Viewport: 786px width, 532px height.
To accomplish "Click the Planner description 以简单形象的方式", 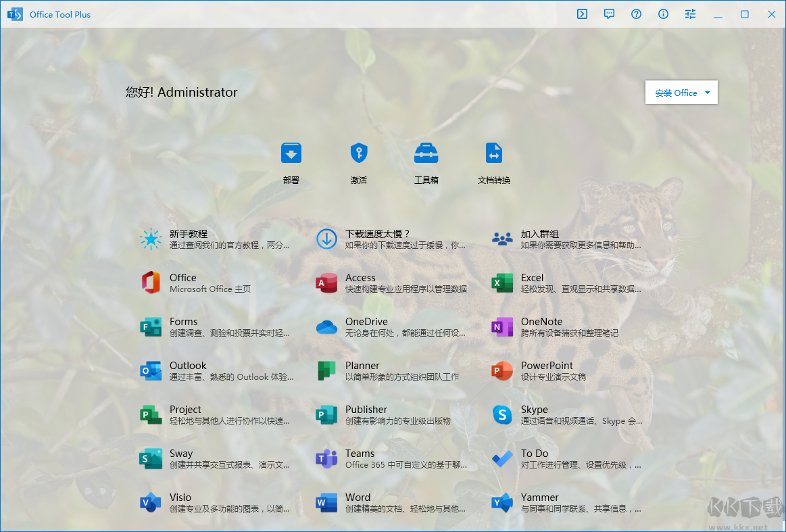I will 402,377.
